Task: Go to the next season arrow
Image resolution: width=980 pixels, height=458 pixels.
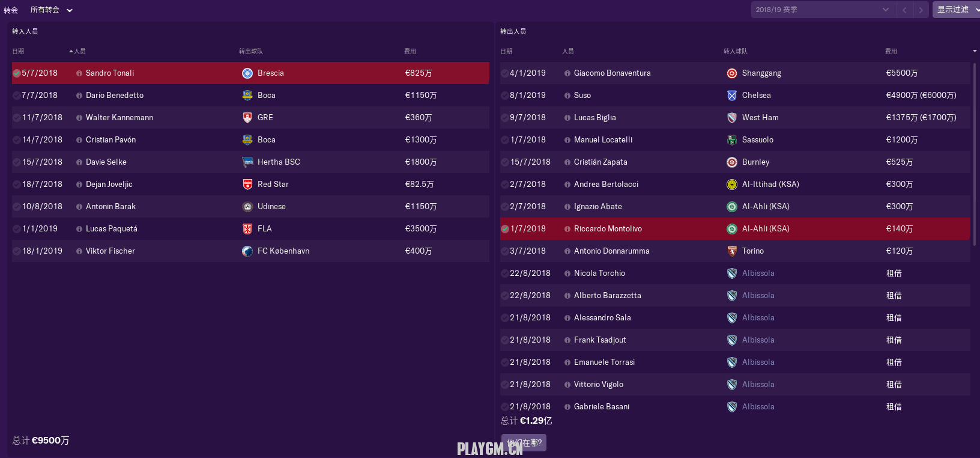Action: pos(921,10)
